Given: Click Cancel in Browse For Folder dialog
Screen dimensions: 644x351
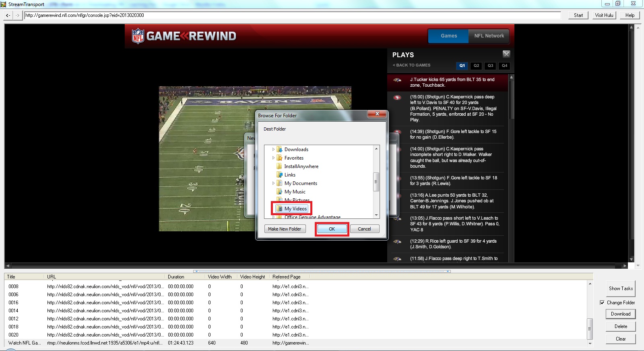Looking at the screenshot, I should [x=364, y=229].
